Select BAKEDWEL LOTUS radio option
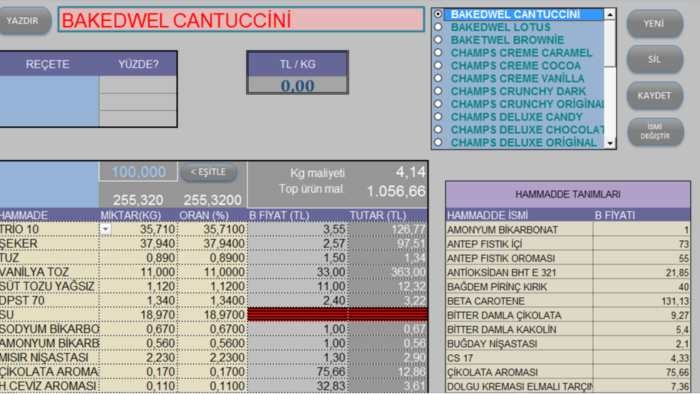700x394 pixels. [x=438, y=27]
